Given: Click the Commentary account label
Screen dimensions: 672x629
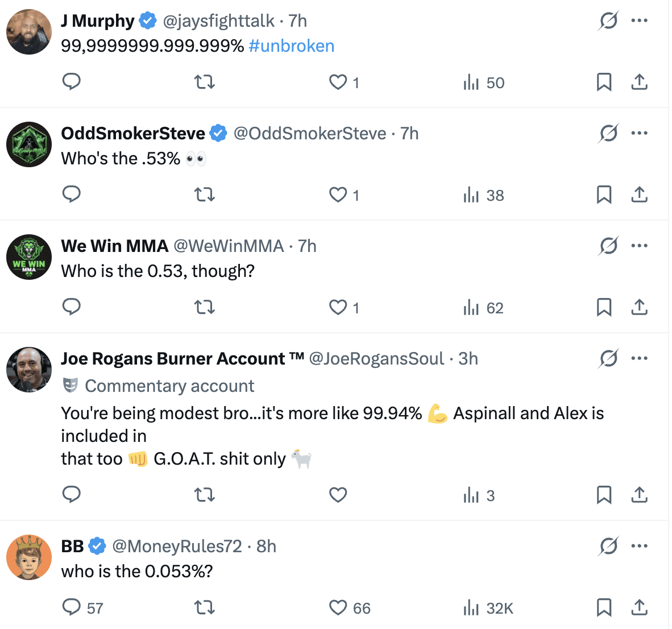Looking at the screenshot, I should [x=169, y=386].
